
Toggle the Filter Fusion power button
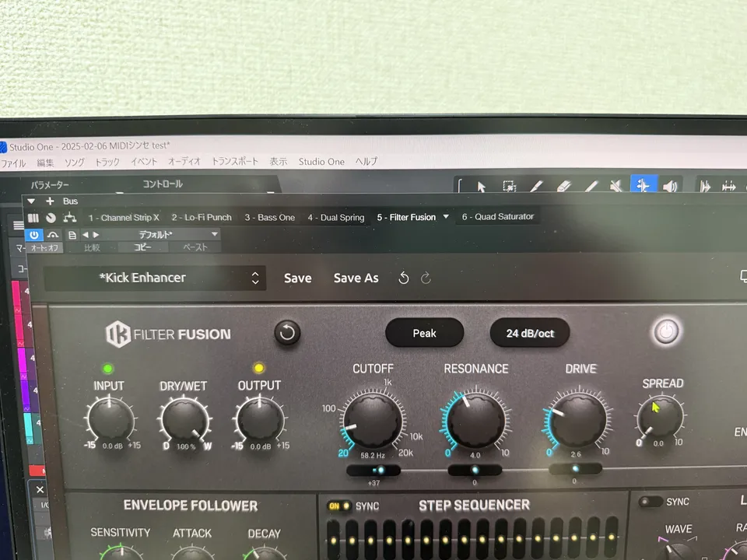tap(665, 332)
